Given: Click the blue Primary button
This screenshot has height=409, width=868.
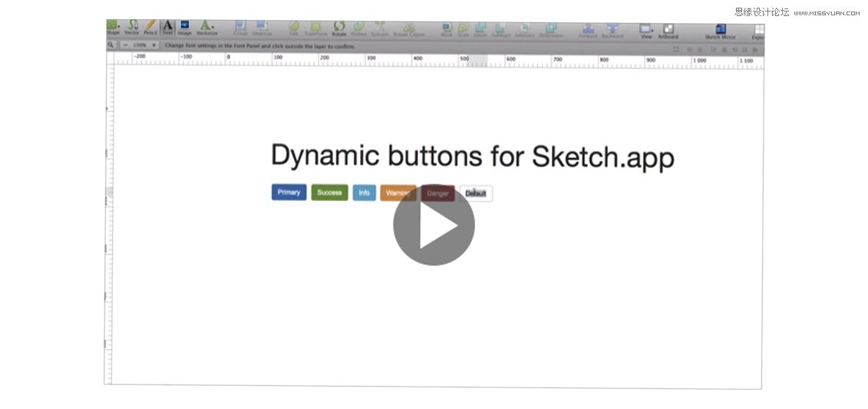Looking at the screenshot, I should (x=289, y=193).
